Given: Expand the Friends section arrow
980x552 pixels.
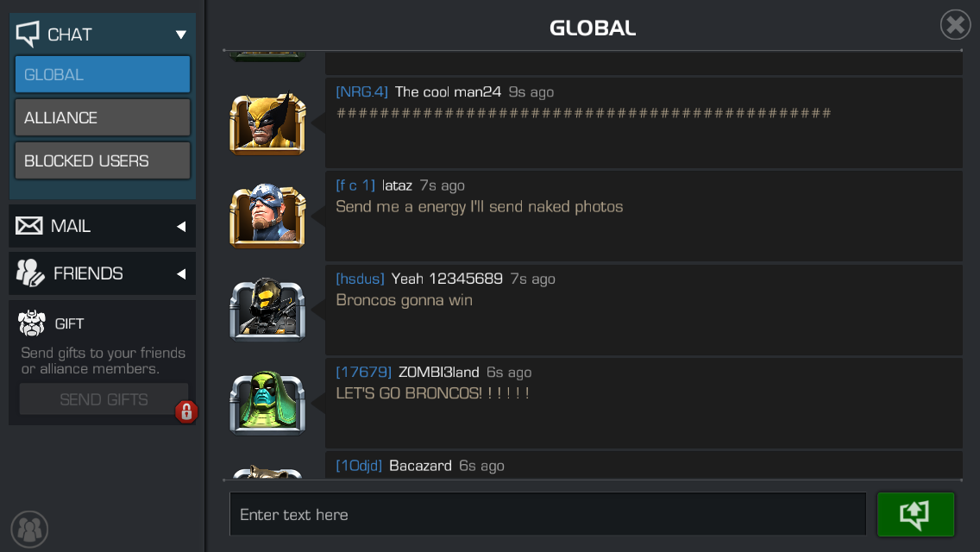Looking at the screenshot, I should 181,273.
